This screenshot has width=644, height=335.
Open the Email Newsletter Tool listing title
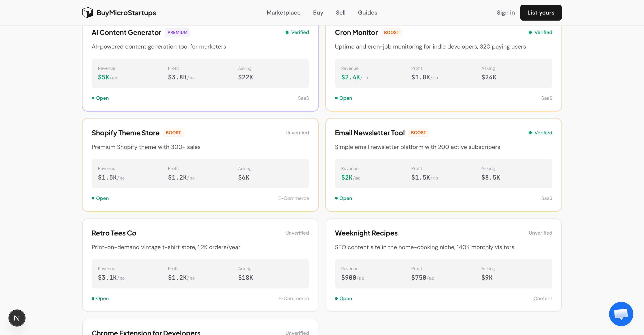[x=370, y=133]
